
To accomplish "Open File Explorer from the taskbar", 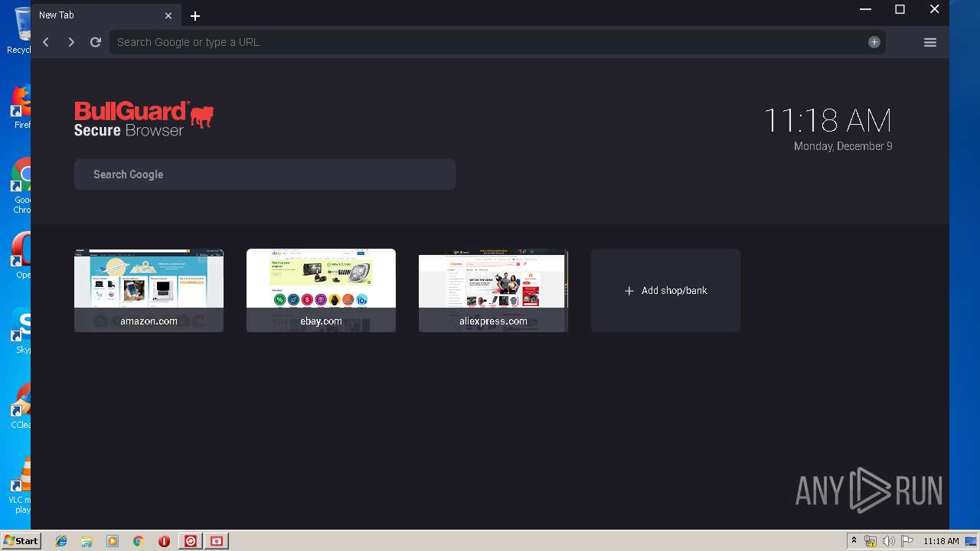I will [87, 541].
